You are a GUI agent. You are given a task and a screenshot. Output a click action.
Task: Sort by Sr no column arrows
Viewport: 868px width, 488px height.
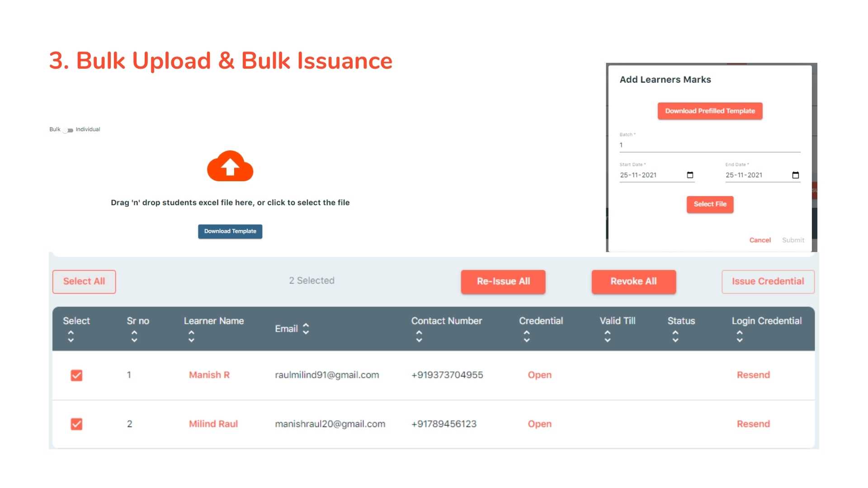click(134, 336)
